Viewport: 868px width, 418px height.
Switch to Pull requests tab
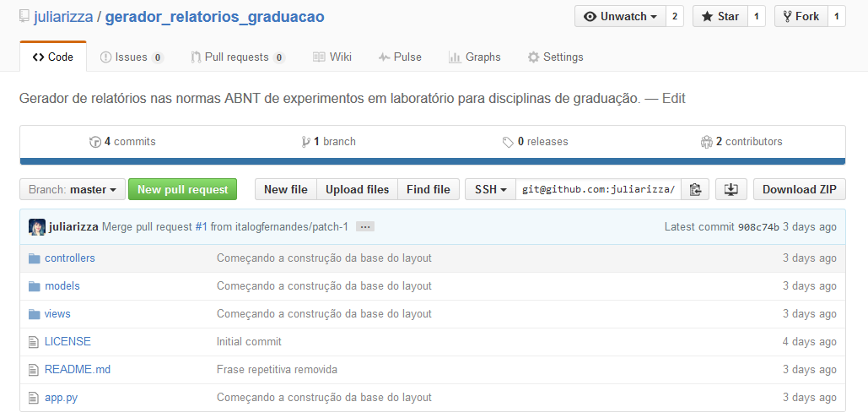(x=238, y=57)
